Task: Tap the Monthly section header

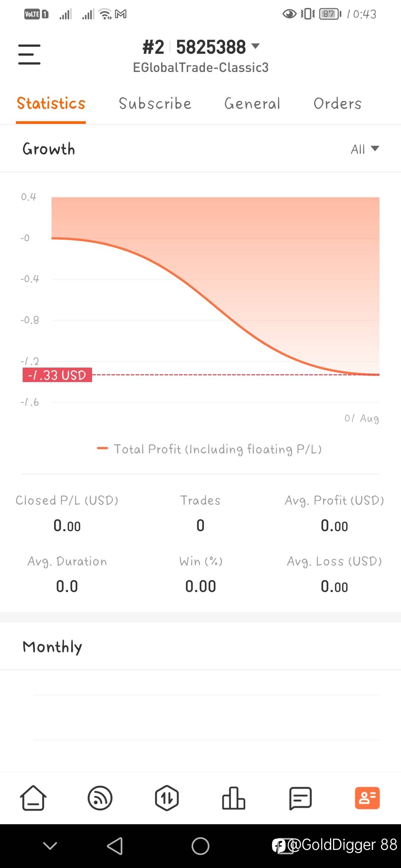Action: [x=52, y=647]
